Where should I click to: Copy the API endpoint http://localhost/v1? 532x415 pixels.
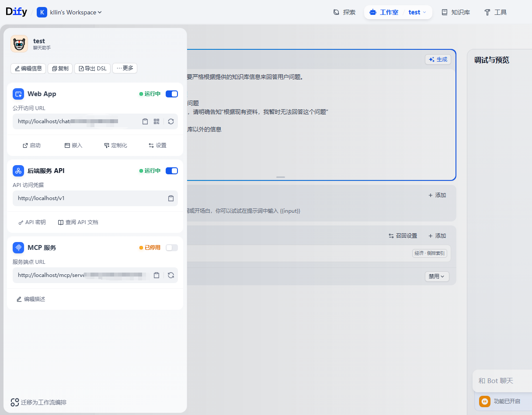pos(171,198)
